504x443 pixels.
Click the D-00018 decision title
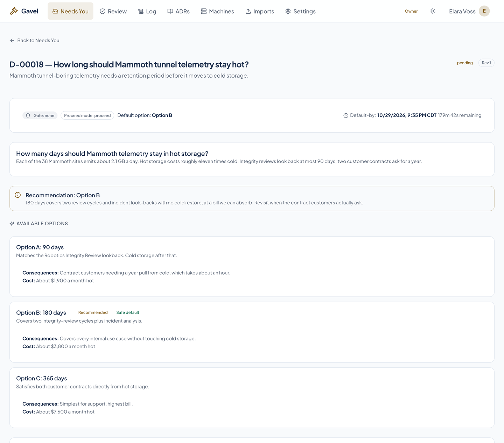[129, 64]
